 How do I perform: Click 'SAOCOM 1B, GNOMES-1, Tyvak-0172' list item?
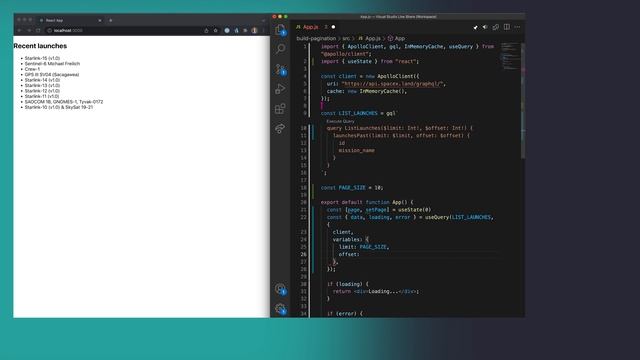[64, 102]
